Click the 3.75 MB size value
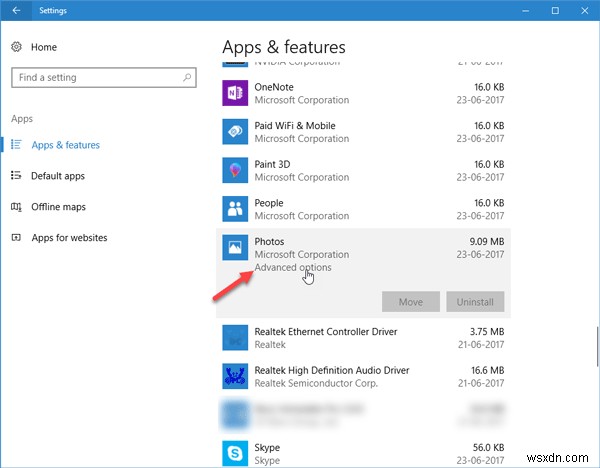600x468 pixels. tap(487, 331)
